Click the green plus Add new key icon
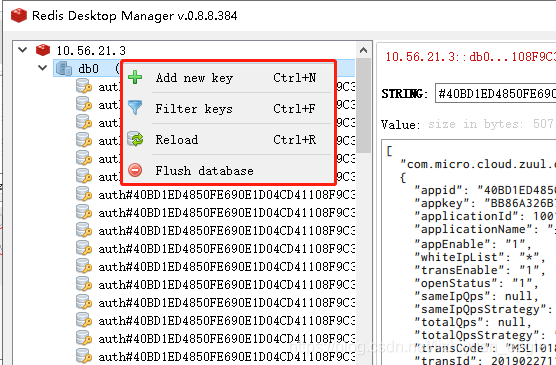 [x=135, y=77]
